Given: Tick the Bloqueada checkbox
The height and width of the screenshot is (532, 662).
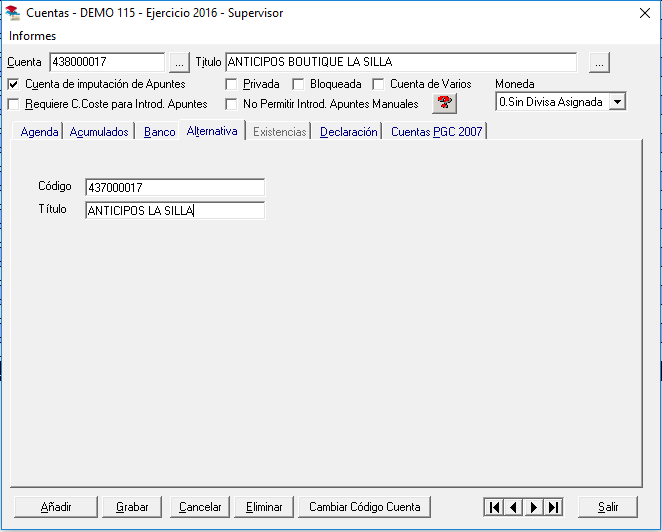Looking at the screenshot, I should (x=298, y=85).
